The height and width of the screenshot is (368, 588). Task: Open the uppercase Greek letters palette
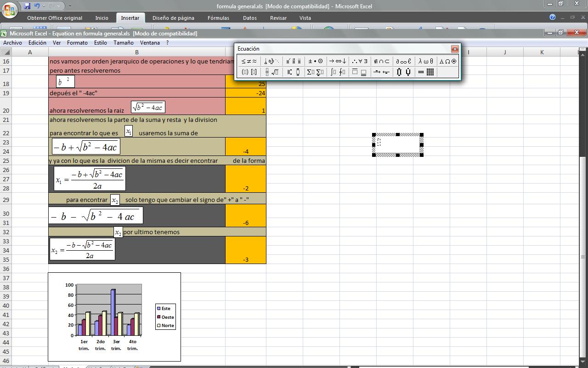pyautogui.click(x=448, y=61)
